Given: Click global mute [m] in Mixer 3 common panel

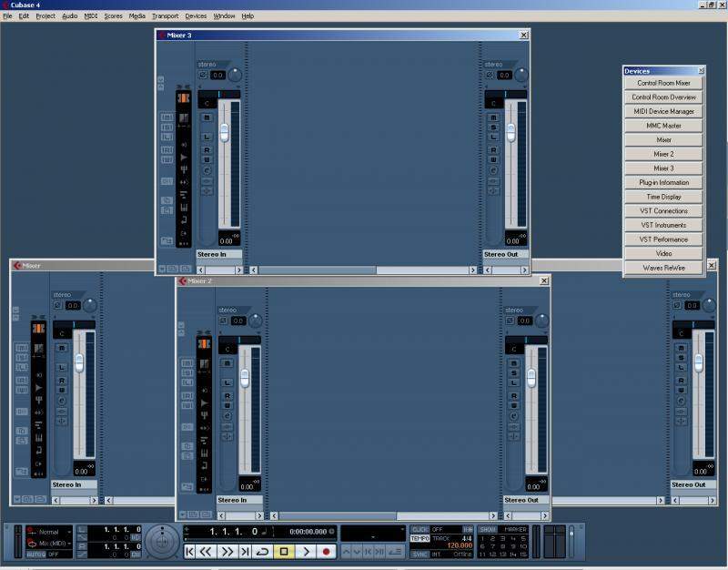Looking at the screenshot, I should [x=167, y=117].
